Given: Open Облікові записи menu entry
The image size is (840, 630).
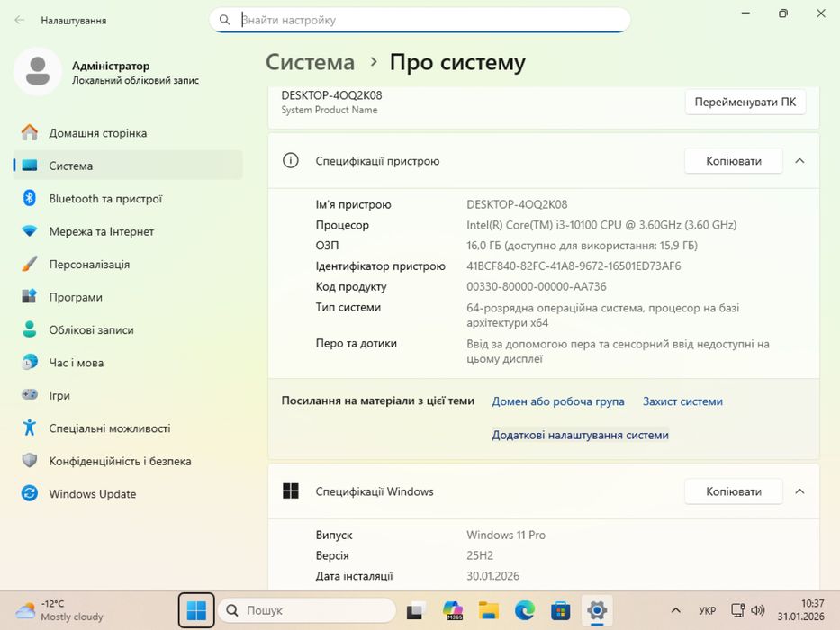Looking at the screenshot, I should [x=128, y=329].
